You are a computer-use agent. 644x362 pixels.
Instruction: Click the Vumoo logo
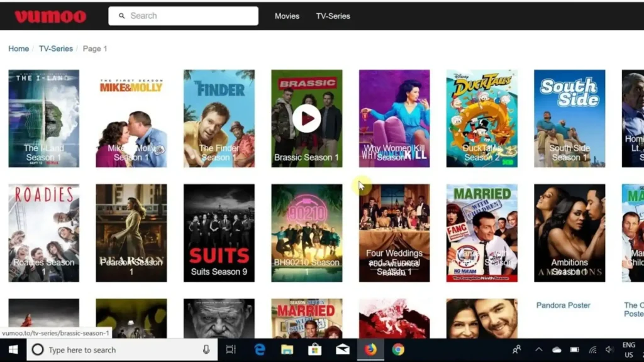click(x=50, y=16)
